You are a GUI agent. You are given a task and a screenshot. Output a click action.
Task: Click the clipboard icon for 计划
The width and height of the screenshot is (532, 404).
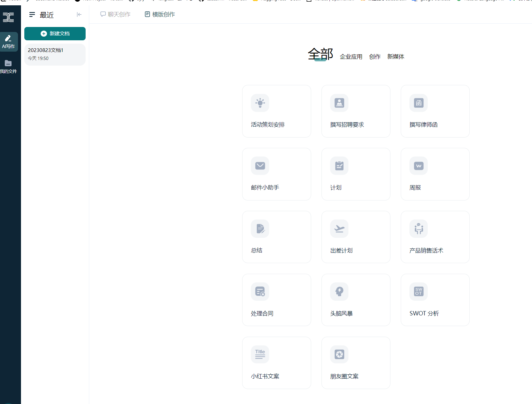339,166
